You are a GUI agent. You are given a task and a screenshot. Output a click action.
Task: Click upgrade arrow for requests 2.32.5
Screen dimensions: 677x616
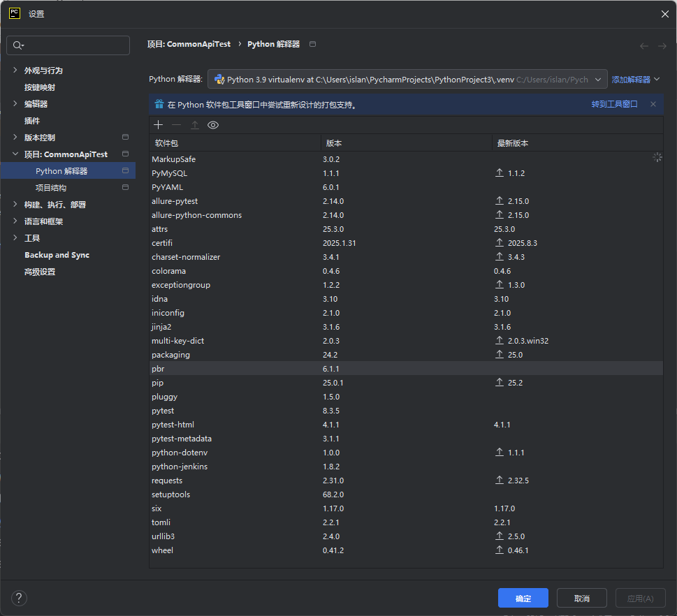point(500,480)
